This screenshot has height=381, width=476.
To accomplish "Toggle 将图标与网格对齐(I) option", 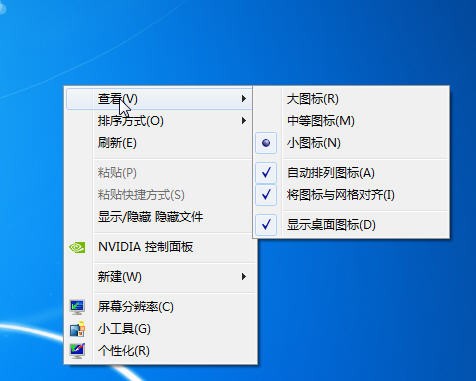I will pos(351,195).
